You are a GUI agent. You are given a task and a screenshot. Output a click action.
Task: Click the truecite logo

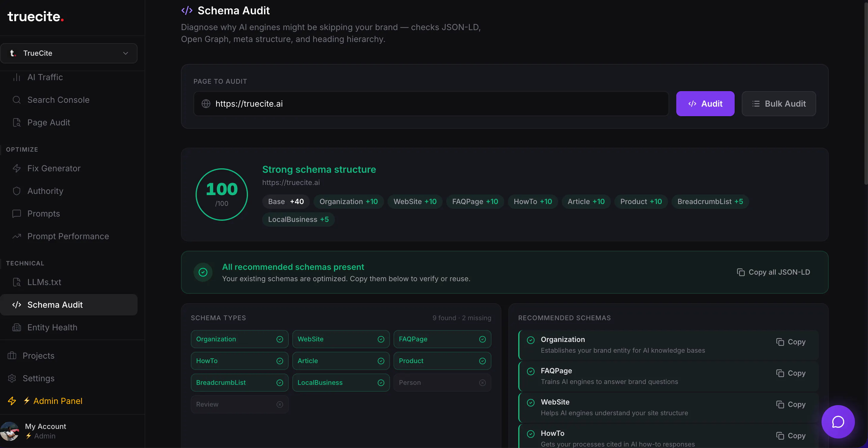[35, 16]
